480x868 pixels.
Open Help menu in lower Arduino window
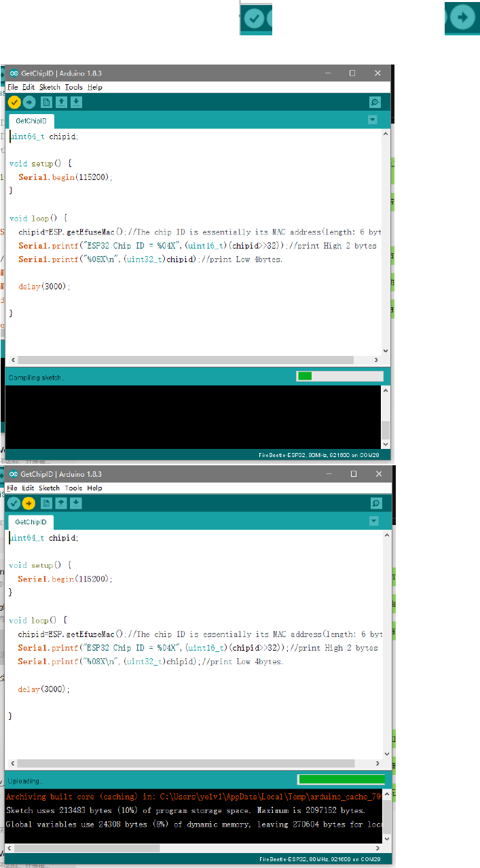click(95, 488)
